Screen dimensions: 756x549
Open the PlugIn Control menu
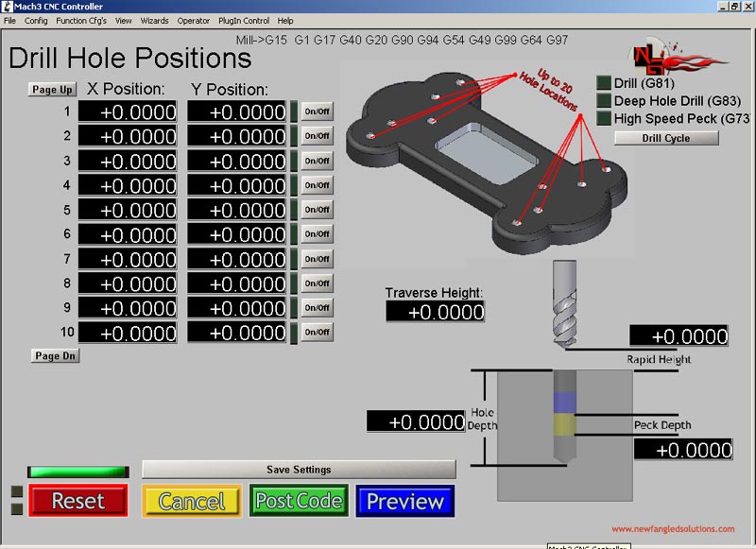pyautogui.click(x=244, y=21)
